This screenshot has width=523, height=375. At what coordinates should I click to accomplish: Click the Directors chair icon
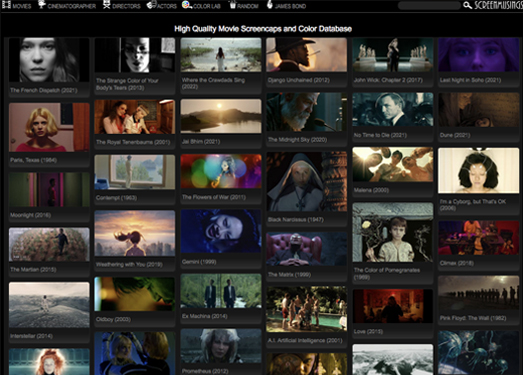(x=107, y=4)
